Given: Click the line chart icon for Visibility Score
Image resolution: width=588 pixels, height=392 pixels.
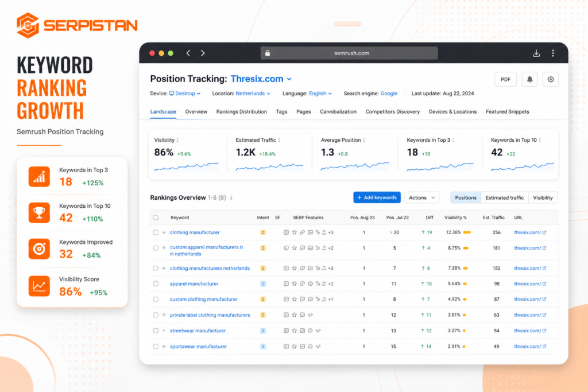Looking at the screenshot, I should [x=39, y=286].
